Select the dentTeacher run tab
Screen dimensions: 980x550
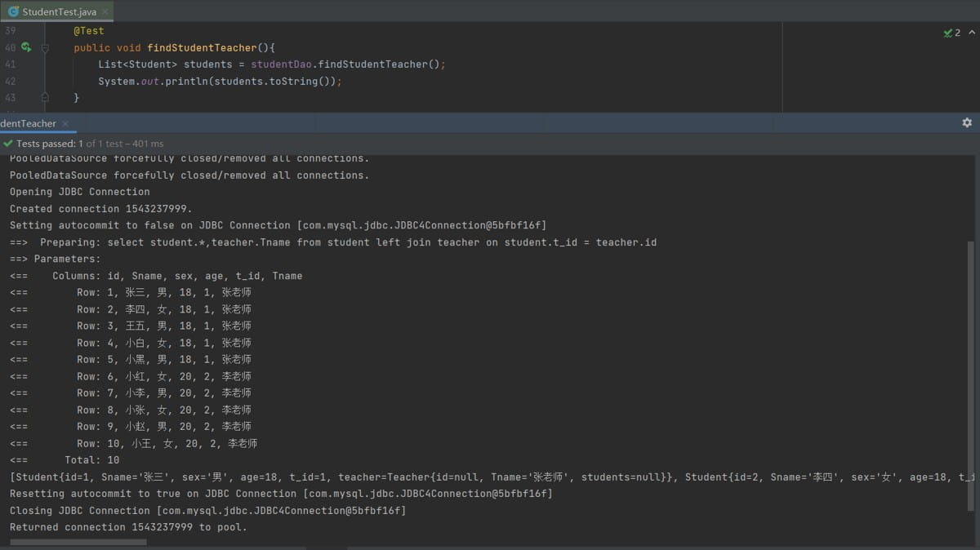pos(29,124)
